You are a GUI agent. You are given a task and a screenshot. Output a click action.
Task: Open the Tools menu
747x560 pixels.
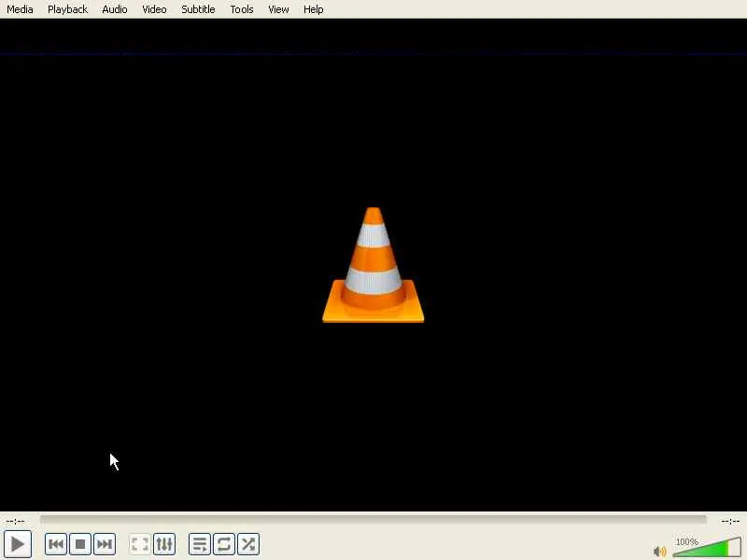click(x=242, y=9)
